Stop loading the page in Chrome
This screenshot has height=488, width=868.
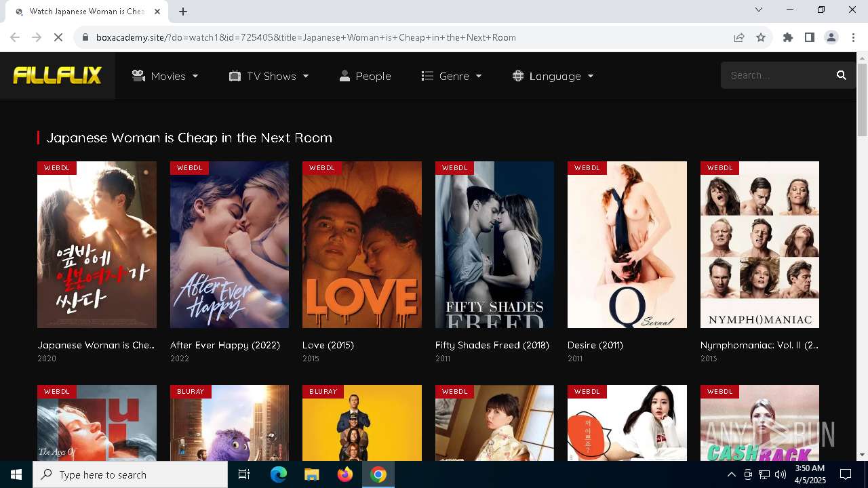[x=58, y=37]
